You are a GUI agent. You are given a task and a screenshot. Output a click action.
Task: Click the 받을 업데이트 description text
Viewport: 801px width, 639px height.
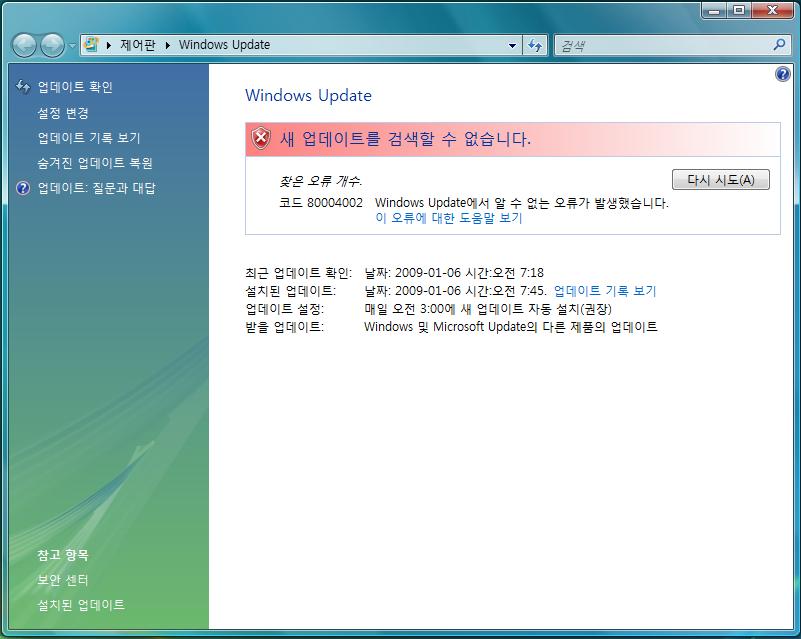click(511, 326)
